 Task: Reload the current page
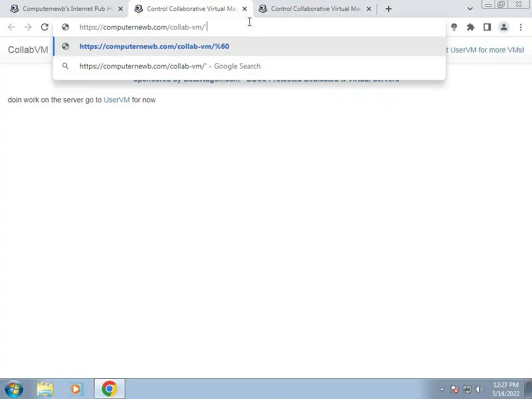[x=45, y=27]
